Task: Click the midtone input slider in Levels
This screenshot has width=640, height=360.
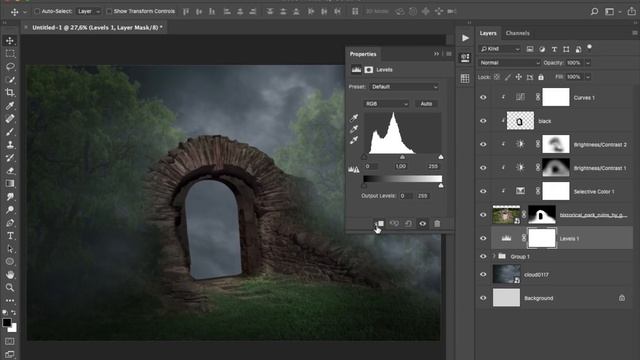Action: point(402,157)
